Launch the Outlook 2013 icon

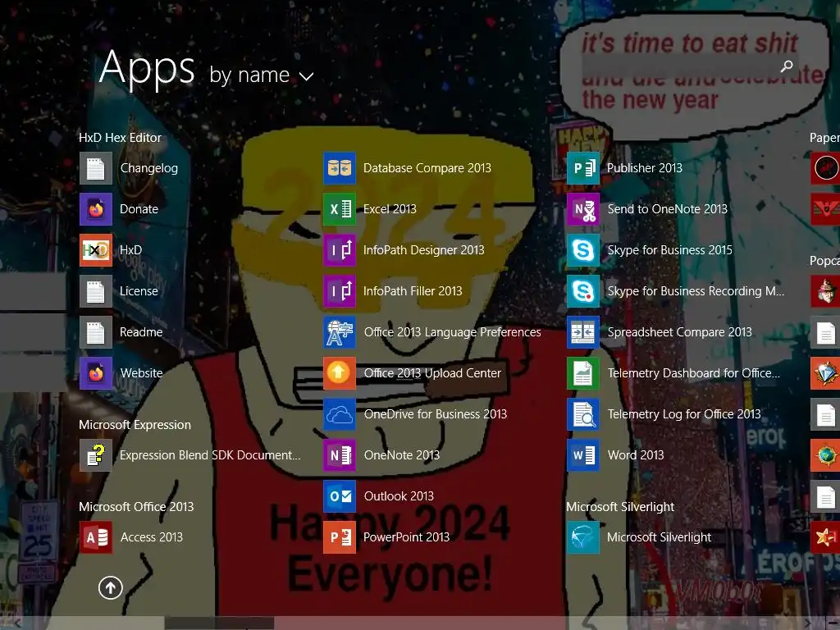340,496
